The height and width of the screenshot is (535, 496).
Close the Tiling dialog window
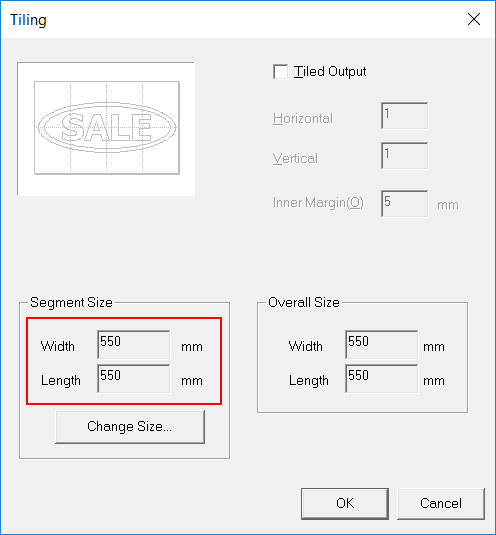pos(474,19)
